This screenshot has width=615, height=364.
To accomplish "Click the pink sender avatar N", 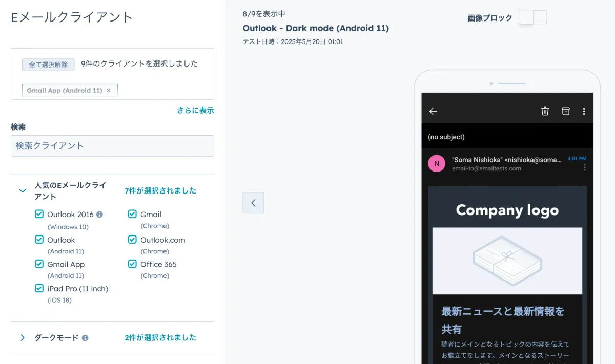I will pos(436,163).
